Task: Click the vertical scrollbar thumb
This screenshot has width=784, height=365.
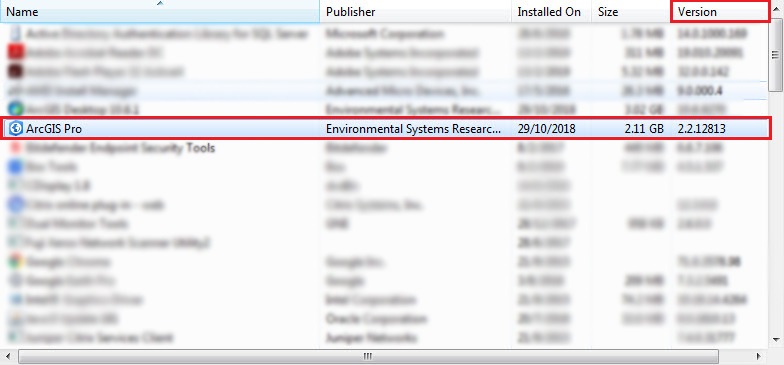Action: click(x=776, y=54)
